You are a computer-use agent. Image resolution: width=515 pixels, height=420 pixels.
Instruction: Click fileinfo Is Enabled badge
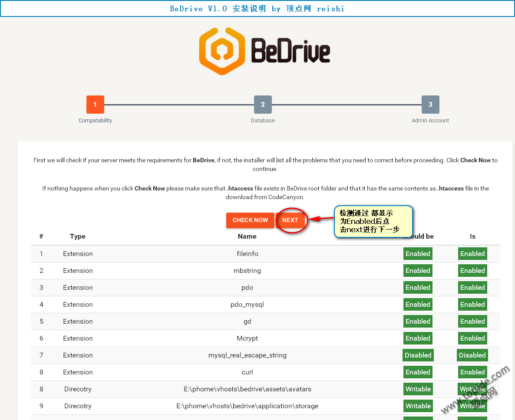click(x=472, y=254)
